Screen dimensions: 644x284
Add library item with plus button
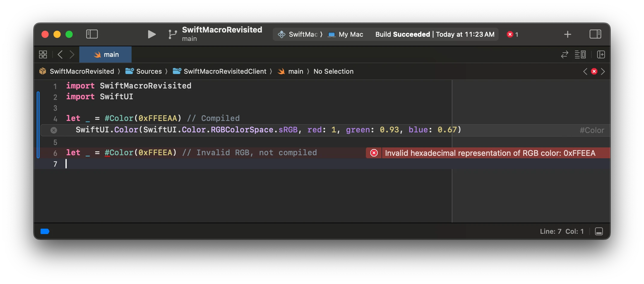[567, 34]
